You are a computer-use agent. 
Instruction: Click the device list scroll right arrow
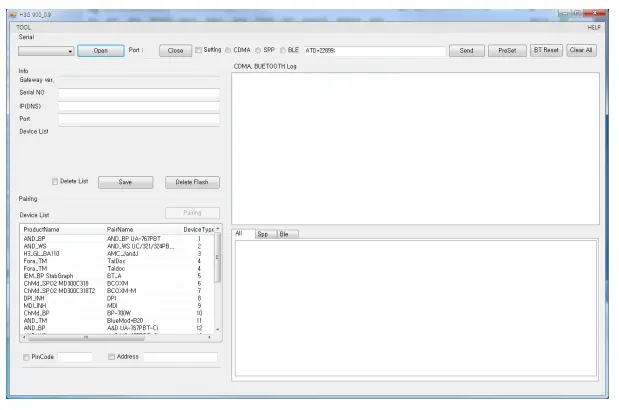tap(210, 337)
